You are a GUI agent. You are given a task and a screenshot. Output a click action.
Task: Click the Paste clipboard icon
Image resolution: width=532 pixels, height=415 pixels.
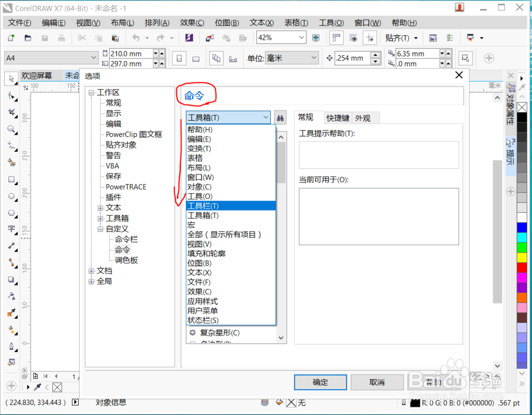click(x=115, y=38)
